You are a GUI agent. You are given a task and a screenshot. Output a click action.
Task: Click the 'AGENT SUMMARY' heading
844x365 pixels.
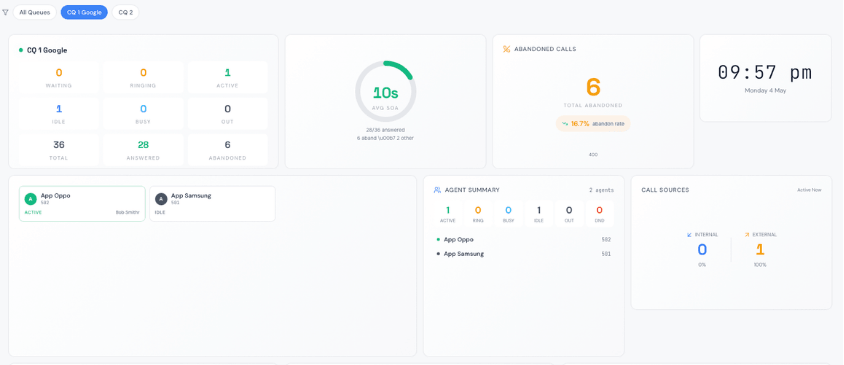click(x=472, y=190)
